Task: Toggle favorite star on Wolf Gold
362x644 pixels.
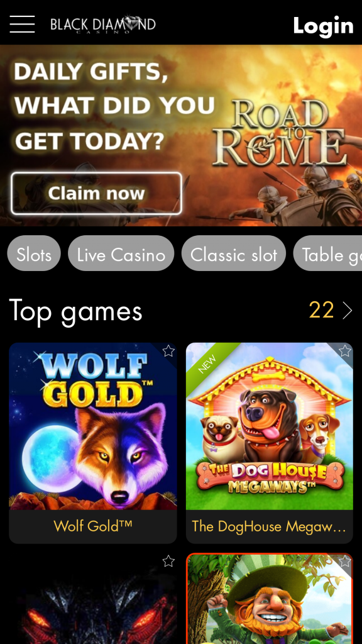Action: point(168,351)
